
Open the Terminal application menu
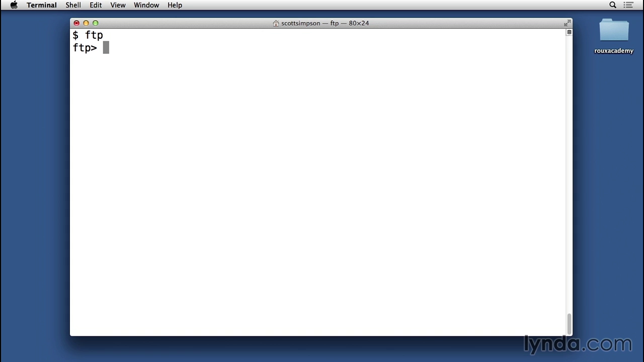(x=41, y=5)
